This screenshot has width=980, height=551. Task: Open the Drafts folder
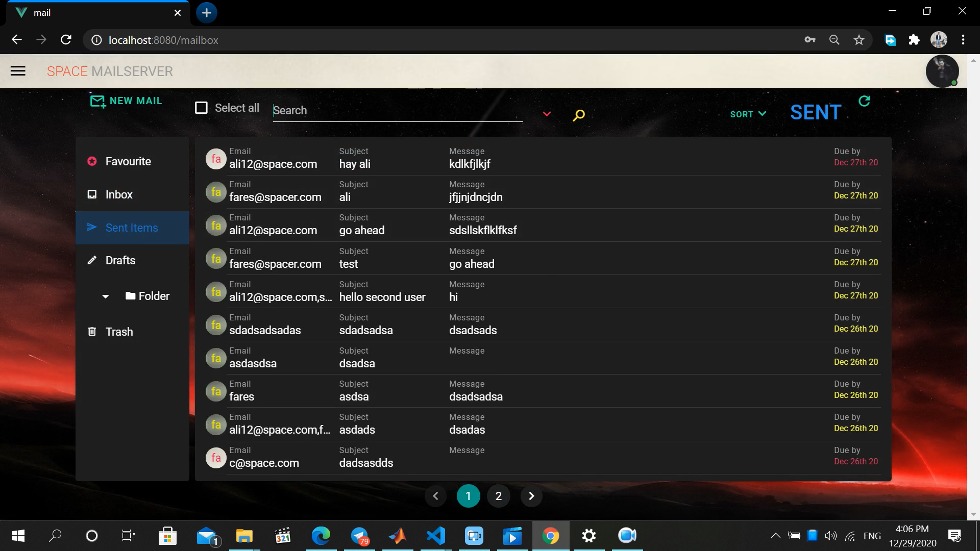click(x=120, y=260)
